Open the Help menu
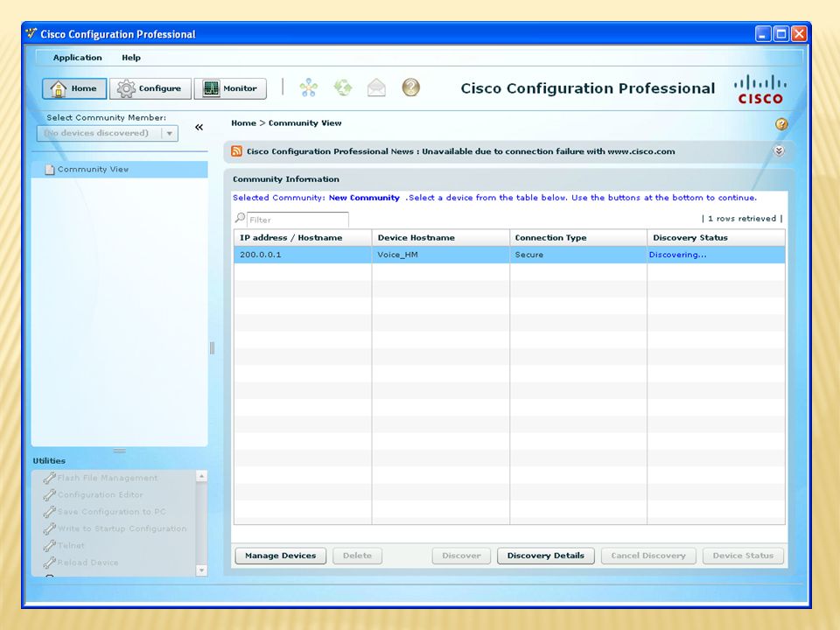This screenshot has height=630, width=840. point(130,58)
